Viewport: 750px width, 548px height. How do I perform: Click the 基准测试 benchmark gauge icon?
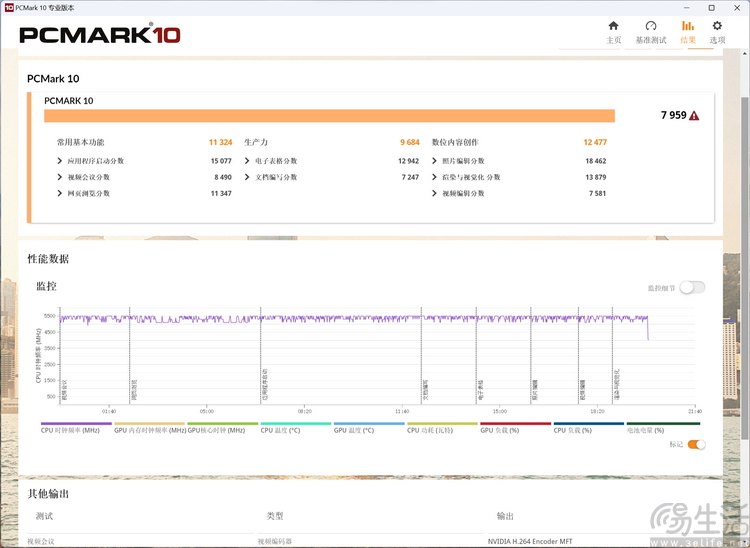(650, 27)
